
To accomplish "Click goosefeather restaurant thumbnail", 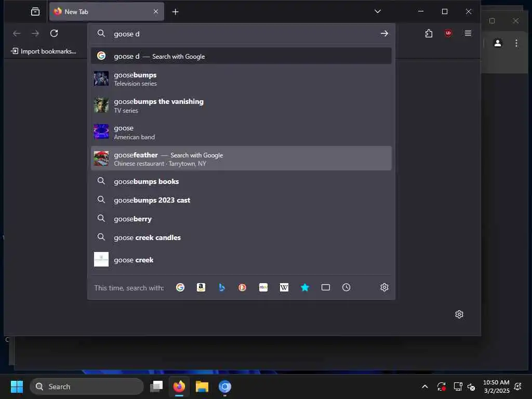I will coord(101,158).
